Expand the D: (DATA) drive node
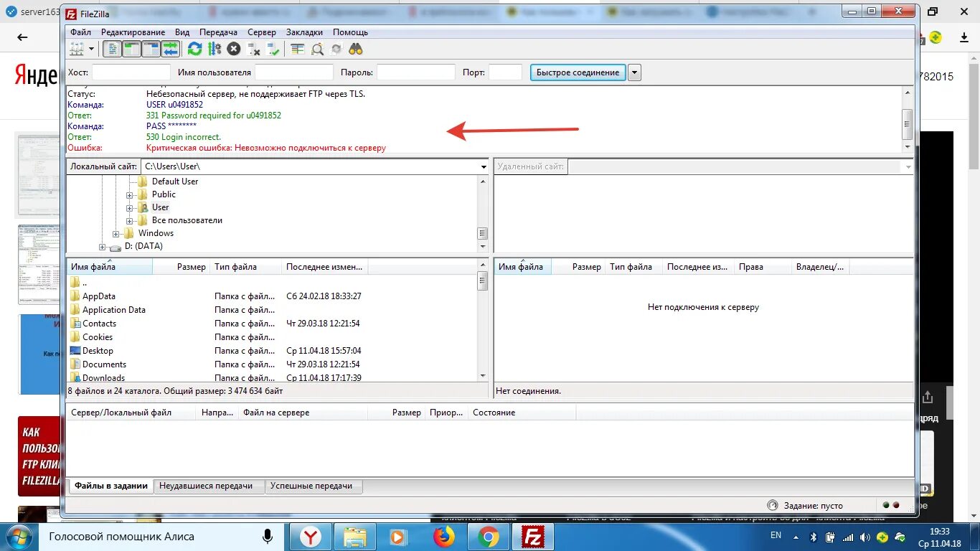The image size is (980, 551). pos(102,247)
